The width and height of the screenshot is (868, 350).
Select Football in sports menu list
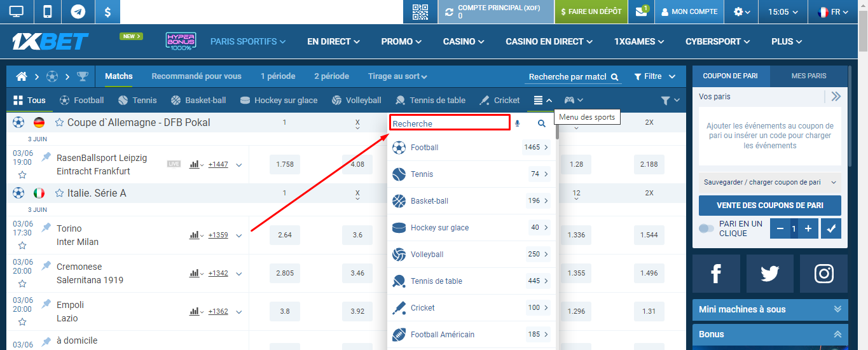click(471, 147)
